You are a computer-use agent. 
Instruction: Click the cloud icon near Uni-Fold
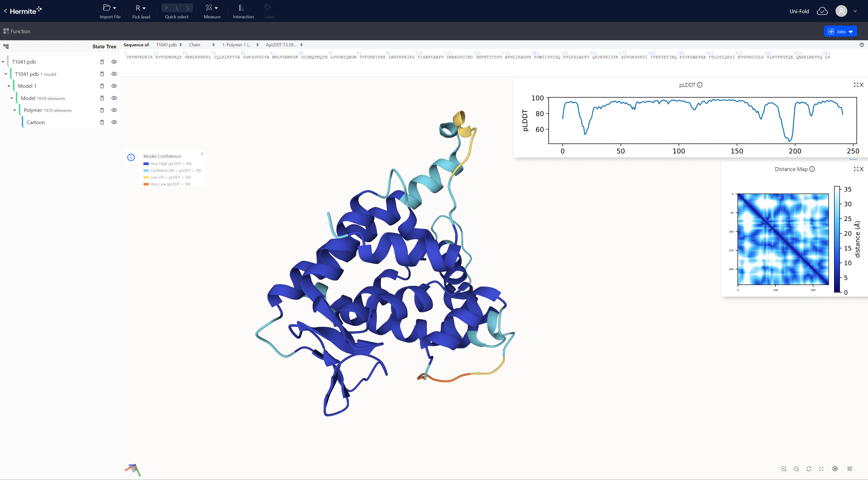pos(822,11)
